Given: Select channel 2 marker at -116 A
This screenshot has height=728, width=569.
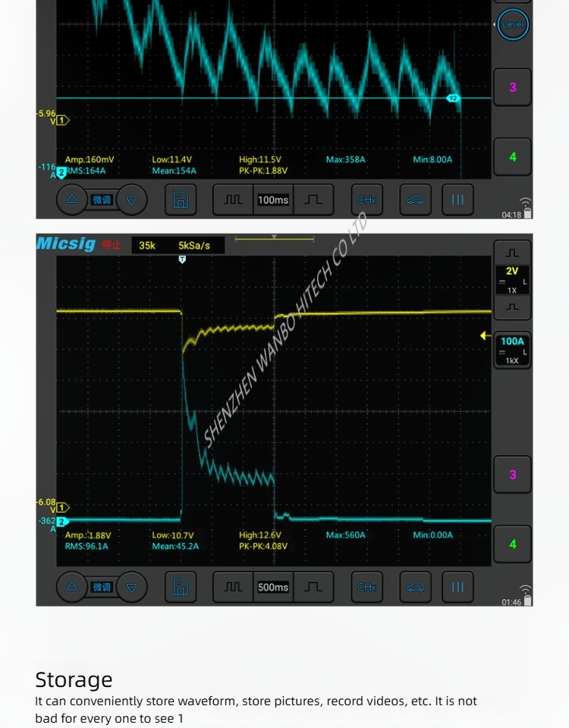Looking at the screenshot, I should coord(61,173).
